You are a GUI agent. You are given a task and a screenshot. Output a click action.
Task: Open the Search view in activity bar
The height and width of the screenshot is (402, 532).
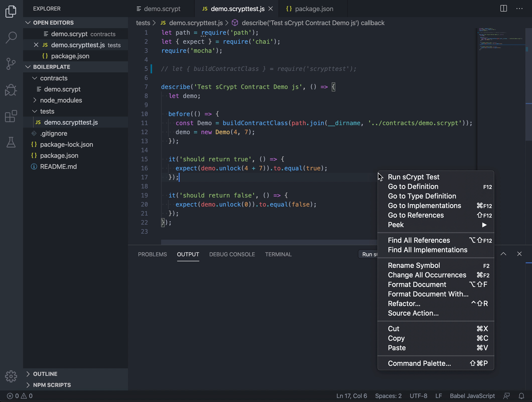11,38
